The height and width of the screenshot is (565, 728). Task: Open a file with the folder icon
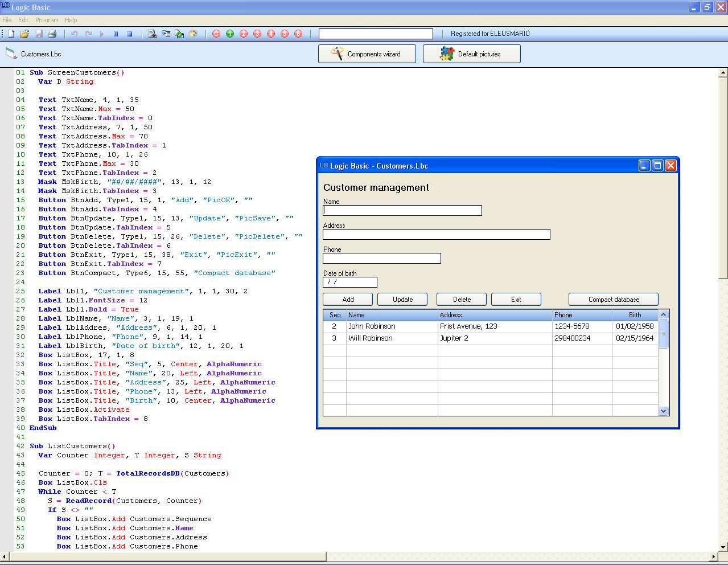pos(24,34)
